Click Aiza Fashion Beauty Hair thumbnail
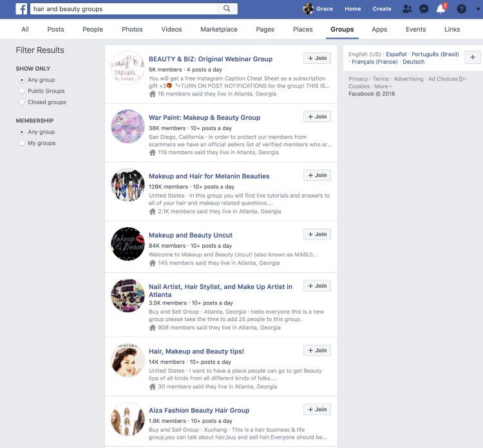The width and height of the screenshot is (483, 448). 128,419
